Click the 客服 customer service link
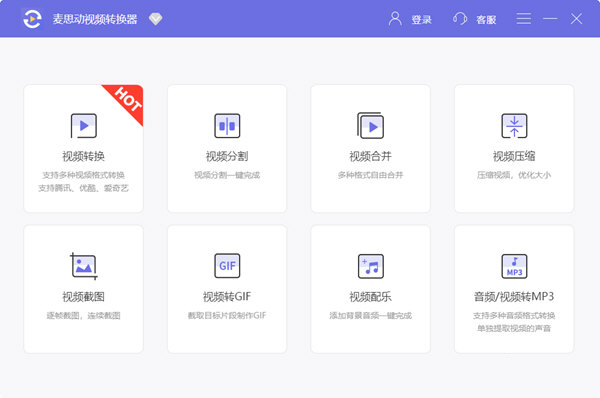This screenshot has width=600, height=398. tap(486, 20)
